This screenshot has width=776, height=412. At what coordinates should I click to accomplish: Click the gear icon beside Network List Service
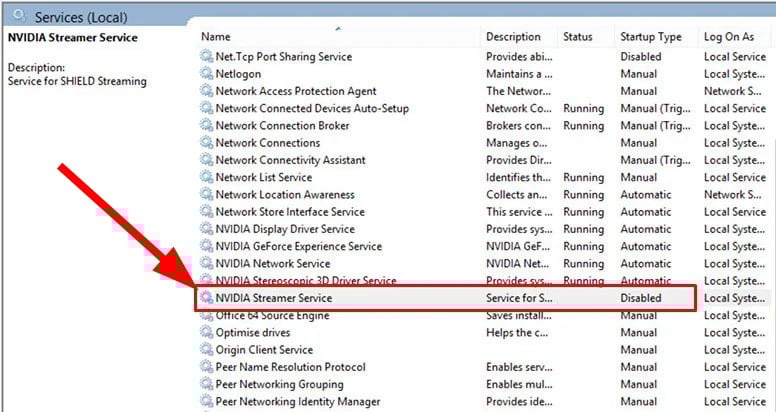coord(206,177)
